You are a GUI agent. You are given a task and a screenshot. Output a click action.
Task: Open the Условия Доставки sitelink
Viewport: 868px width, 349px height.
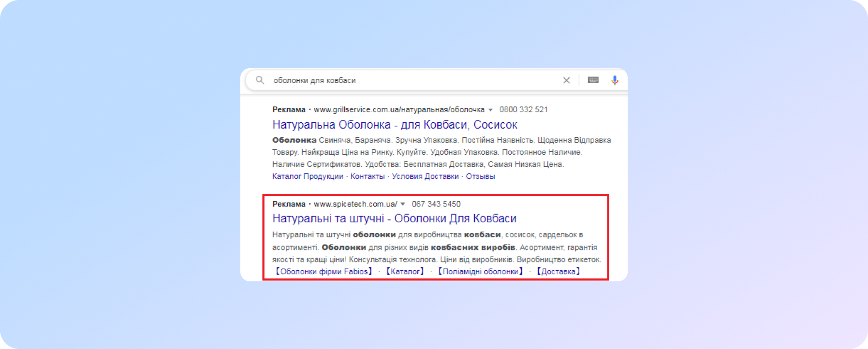[x=425, y=176]
